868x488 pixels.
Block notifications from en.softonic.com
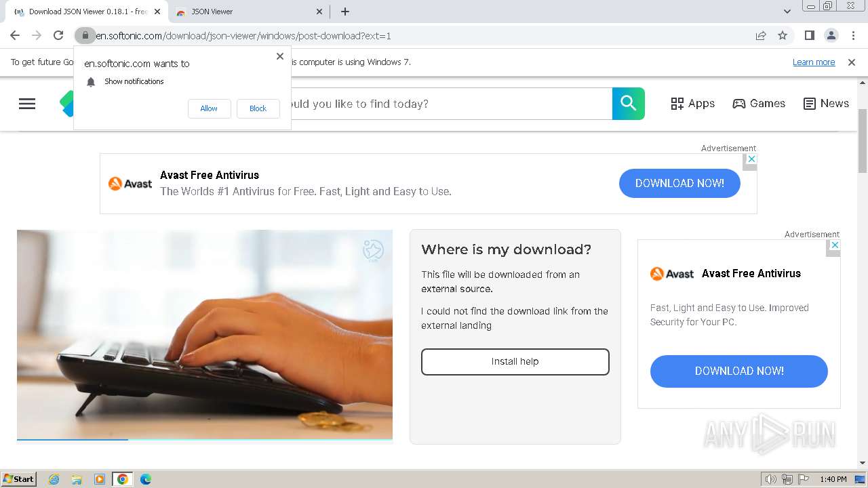tap(258, 108)
